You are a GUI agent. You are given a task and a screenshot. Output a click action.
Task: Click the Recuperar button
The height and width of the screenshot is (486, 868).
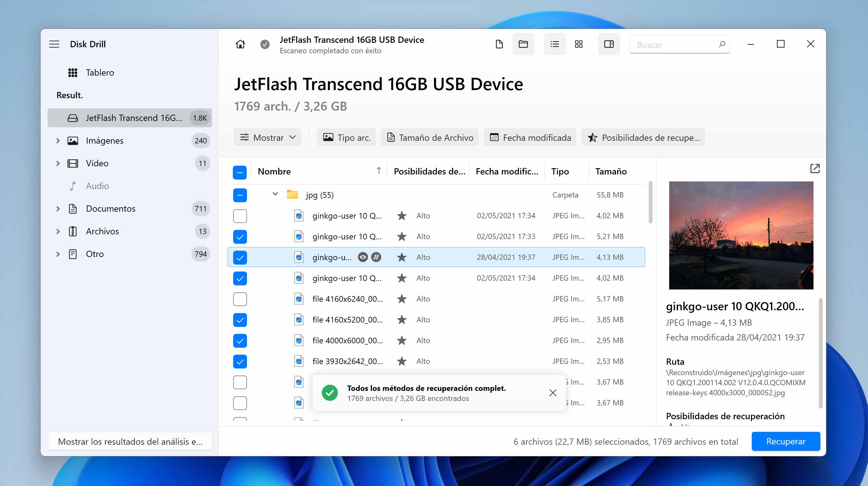click(x=785, y=441)
